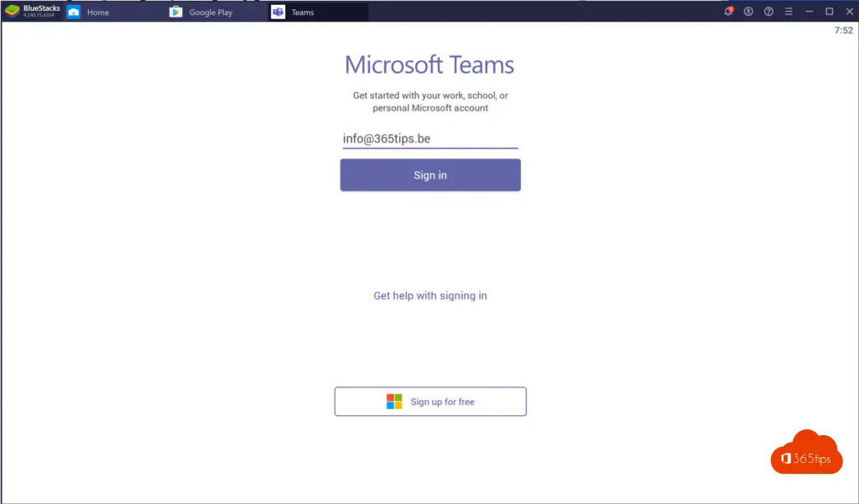859x504 pixels.
Task: Click the Sign up for free button
Action: 430,402
